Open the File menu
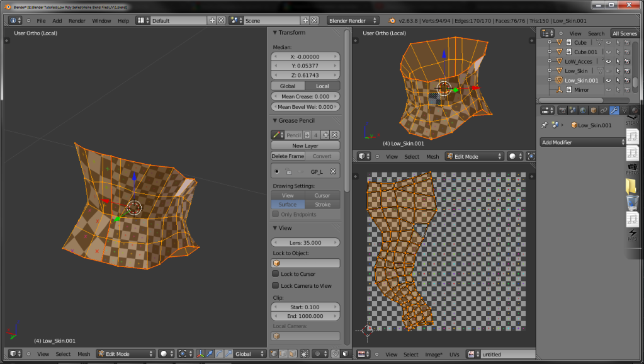644x364 pixels. [41, 21]
